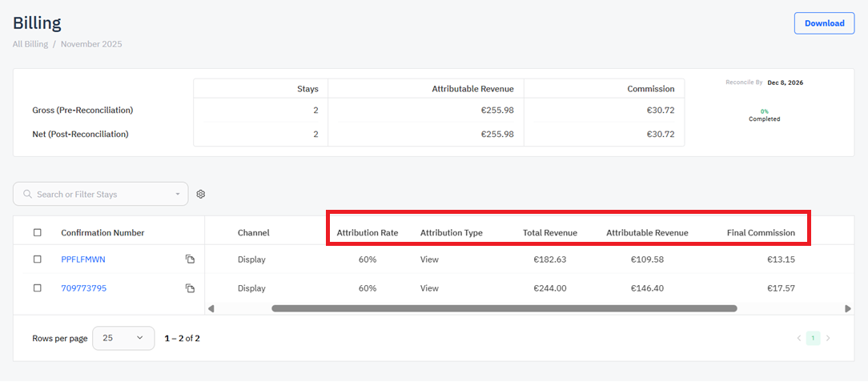868x382 pixels.
Task: Click the horizontal table scrollbar
Action: tap(504, 308)
